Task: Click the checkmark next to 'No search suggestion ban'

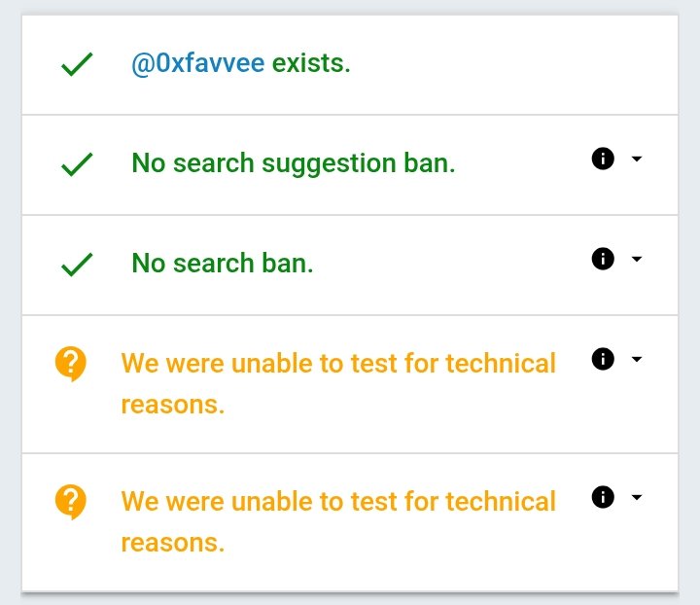Action: [x=77, y=164]
